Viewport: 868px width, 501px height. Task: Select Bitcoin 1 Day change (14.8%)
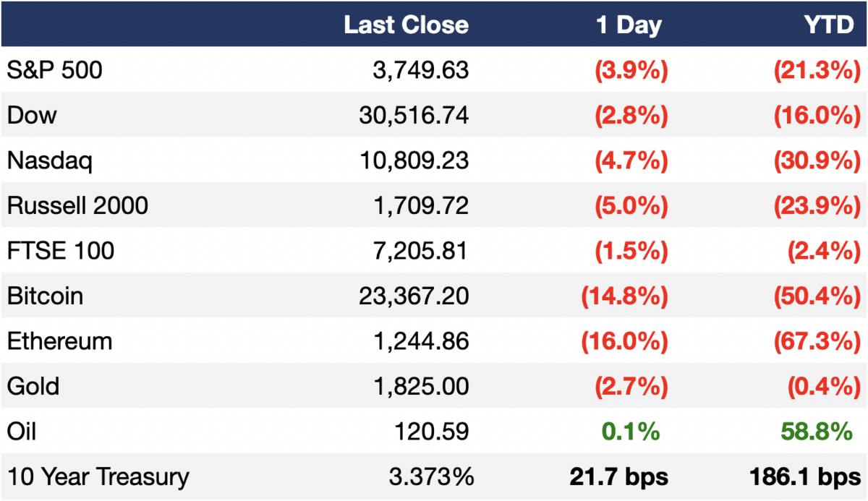pos(624,296)
